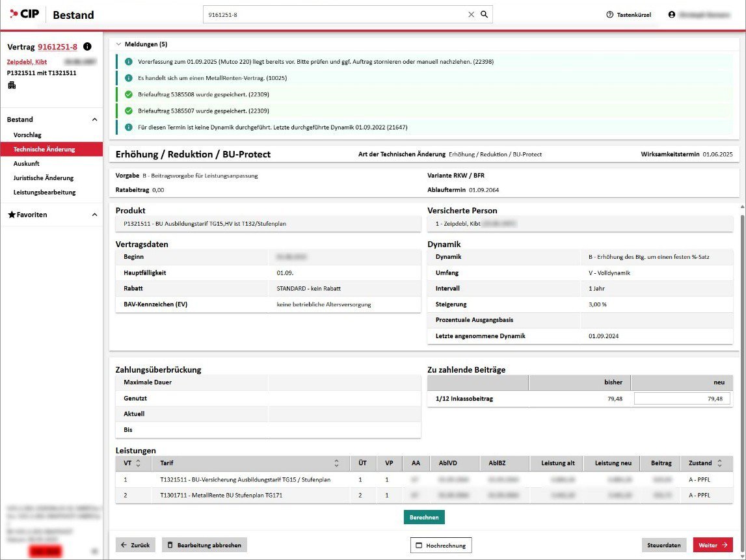Click the user profile icon in header
This screenshot has width=746, height=560.
point(672,14)
